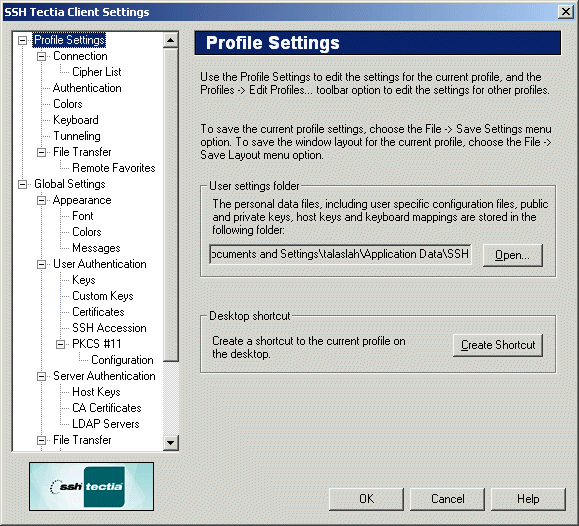Screen dimensions: 579x526
Task: Open the Keyboard settings page
Action: pyautogui.click(x=76, y=120)
